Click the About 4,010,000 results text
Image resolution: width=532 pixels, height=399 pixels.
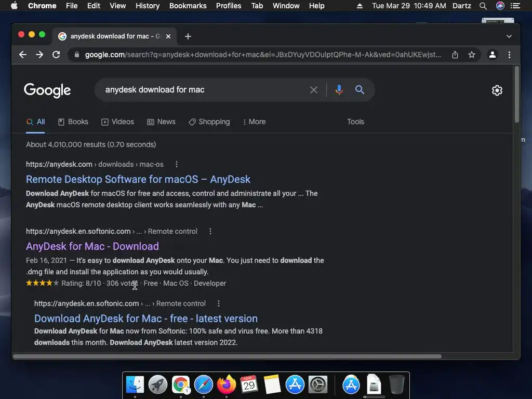[91, 144]
